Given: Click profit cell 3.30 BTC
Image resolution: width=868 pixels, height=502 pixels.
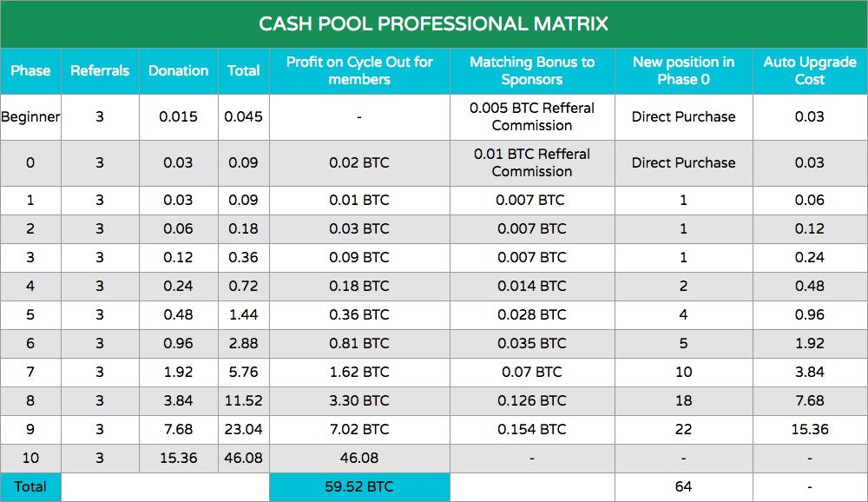Looking at the screenshot, I should point(359,400).
